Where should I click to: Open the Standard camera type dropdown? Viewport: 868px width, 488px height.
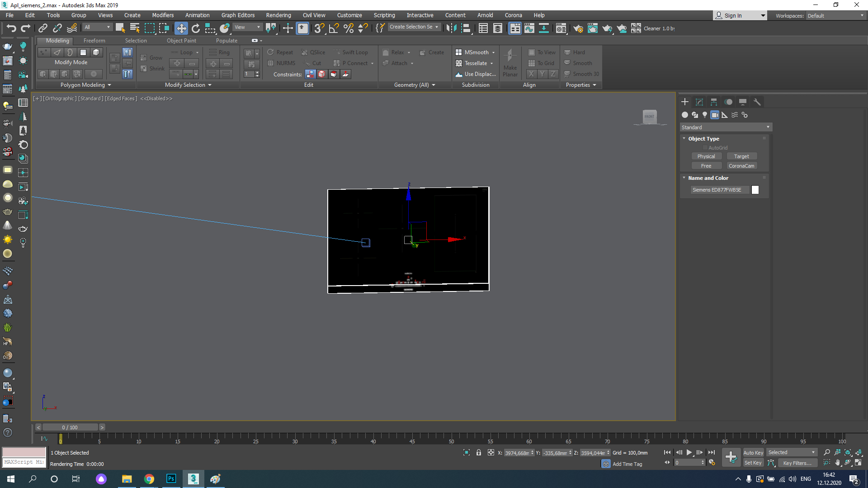(x=726, y=127)
